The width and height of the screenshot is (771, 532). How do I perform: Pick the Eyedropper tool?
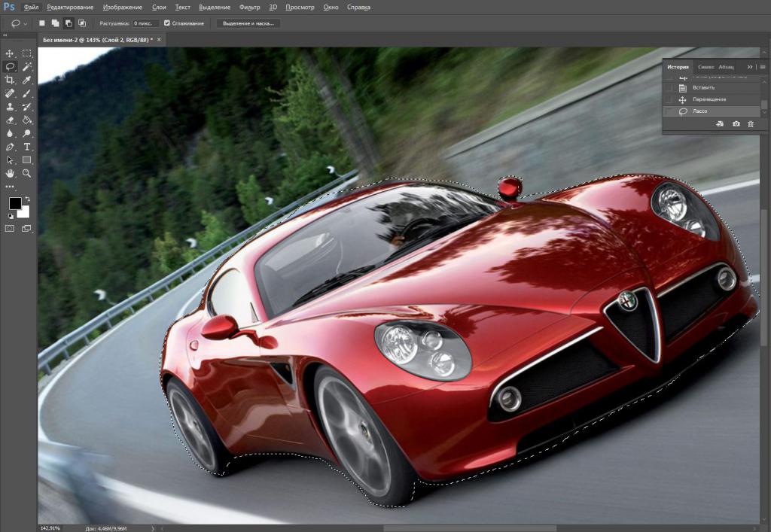tap(27, 80)
